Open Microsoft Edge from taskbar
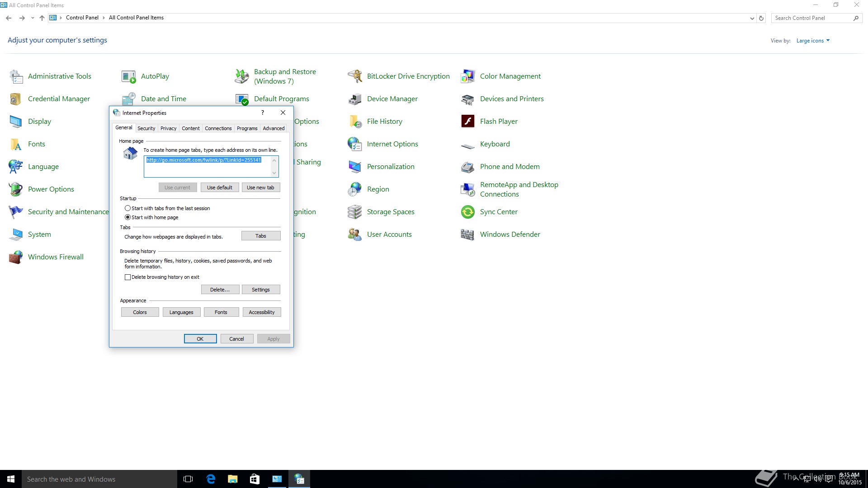Screen dimensions: 868x488 pyautogui.click(x=211, y=479)
